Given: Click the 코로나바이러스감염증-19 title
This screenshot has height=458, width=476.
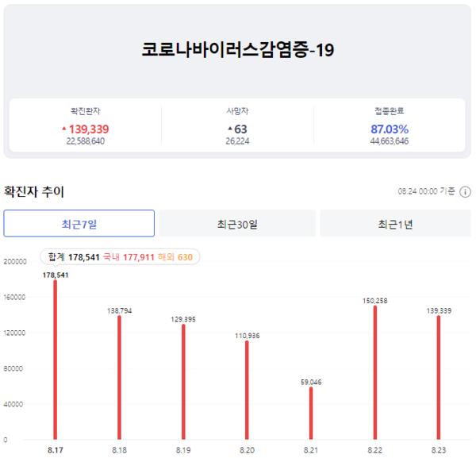Looking at the screenshot, I should click(238, 50).
